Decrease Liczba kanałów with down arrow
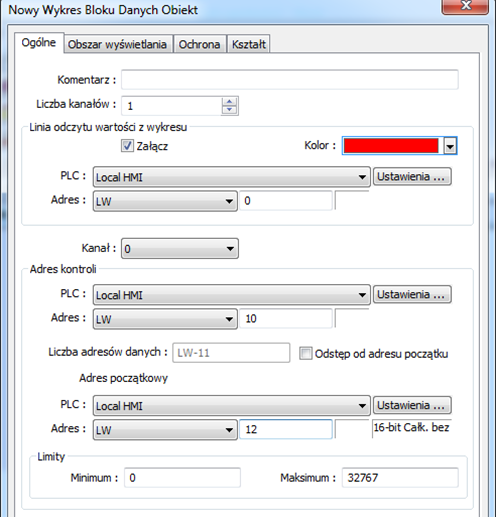Image resolution: width=496 pixels, height=517 pixels. [229, 110]
